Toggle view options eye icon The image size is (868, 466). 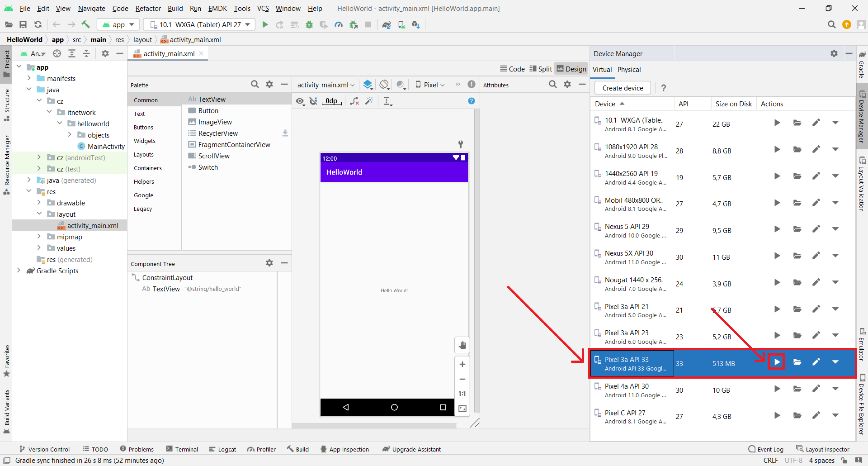(x=300, y=101)
